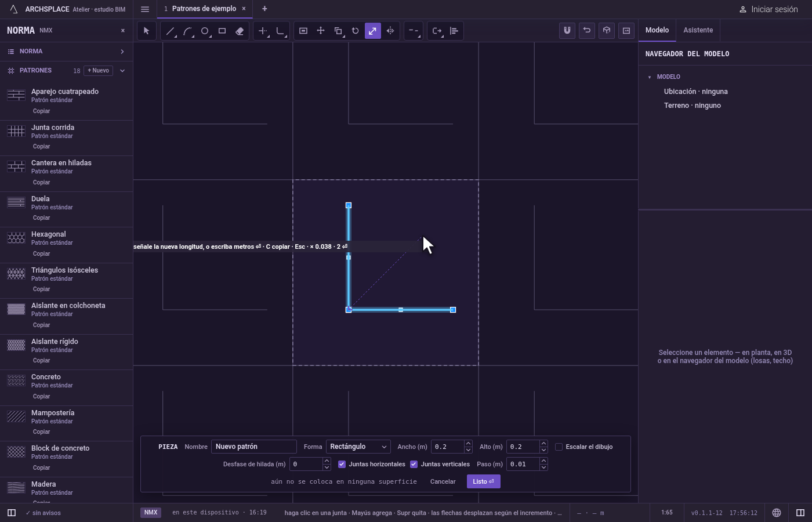Open the hamburger menu
This screenshot has width=812, height=522.
tap(145, 9)
